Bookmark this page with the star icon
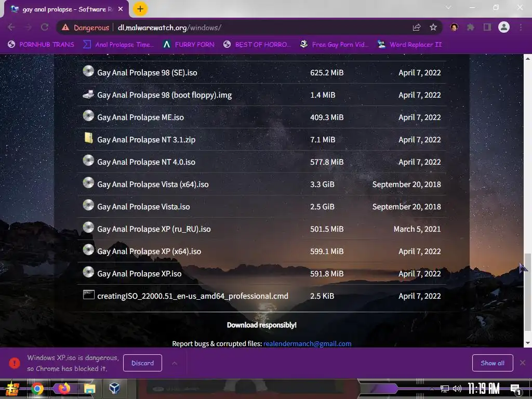 pyautogui.click(x=433, y=28)
